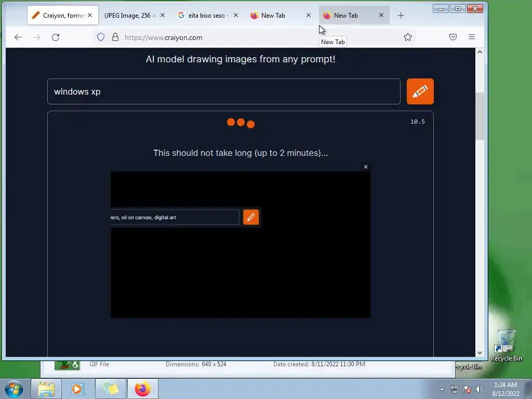532x399 pixels.
Task: Click the padlock site information icon
Action: pyautogui.click(x=115, y=37)
